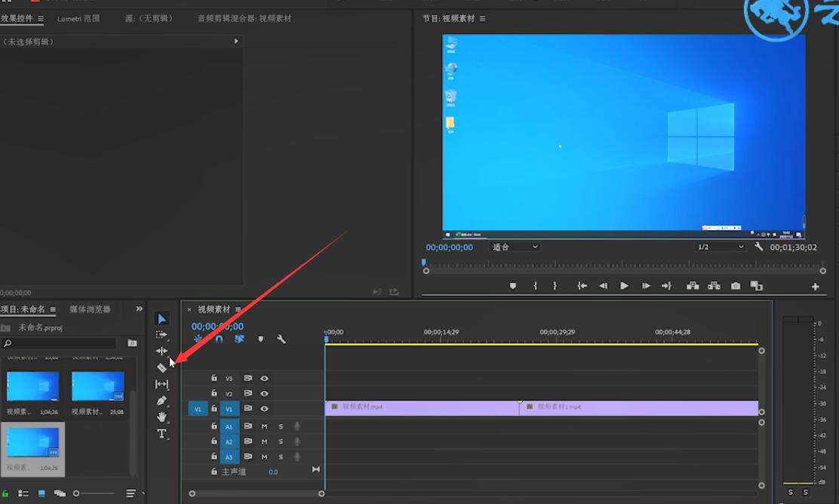Step forward one frame
Viewport: 839px width, 504px height.
point(646,286)
